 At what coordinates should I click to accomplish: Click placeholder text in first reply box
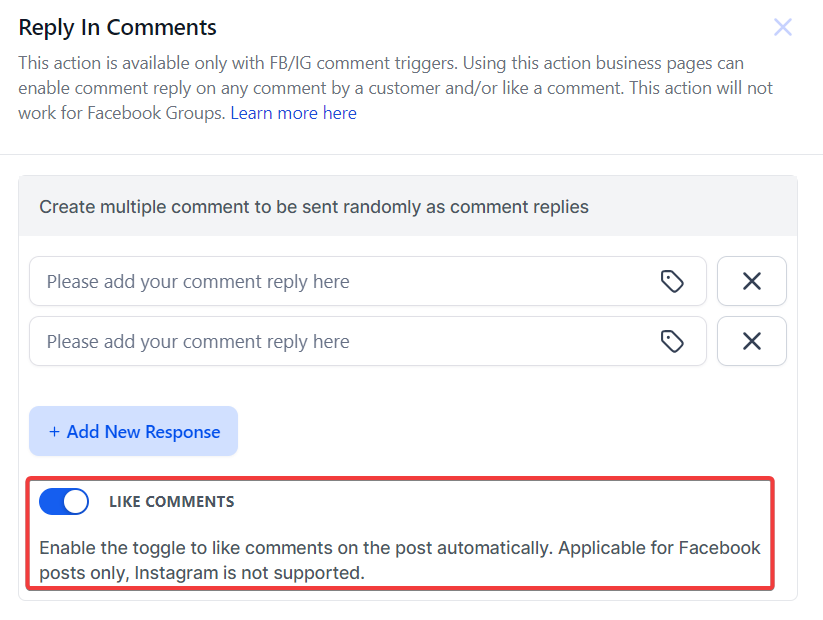198,282
